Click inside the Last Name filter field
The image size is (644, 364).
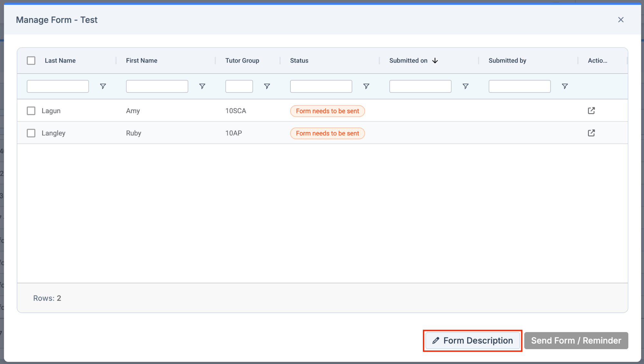pyautogui.click(x=58, y=86)
